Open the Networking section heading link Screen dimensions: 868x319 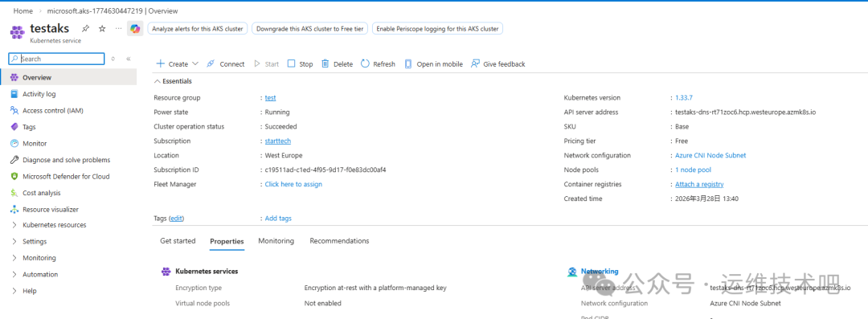[x=600, y=272]
